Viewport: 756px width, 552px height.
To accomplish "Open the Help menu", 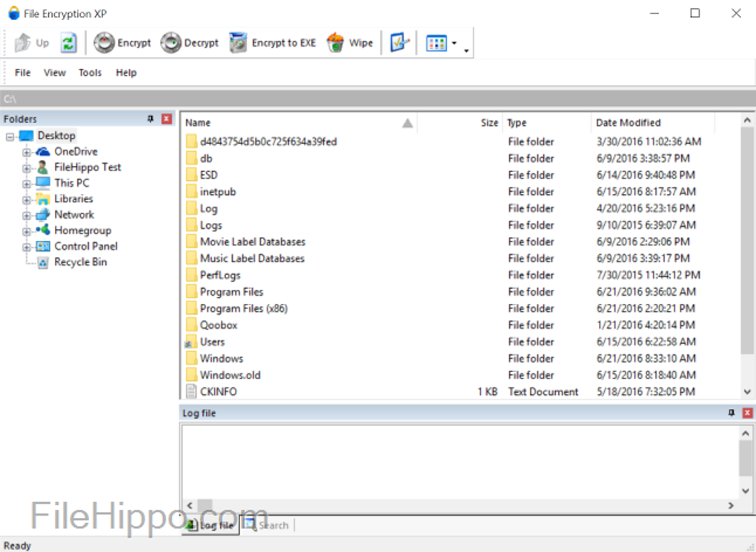I will pos(126,72).
